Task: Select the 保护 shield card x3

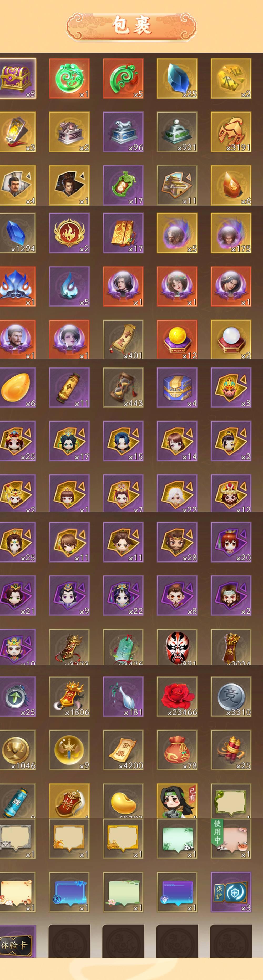Action: (x=231, y=892)
